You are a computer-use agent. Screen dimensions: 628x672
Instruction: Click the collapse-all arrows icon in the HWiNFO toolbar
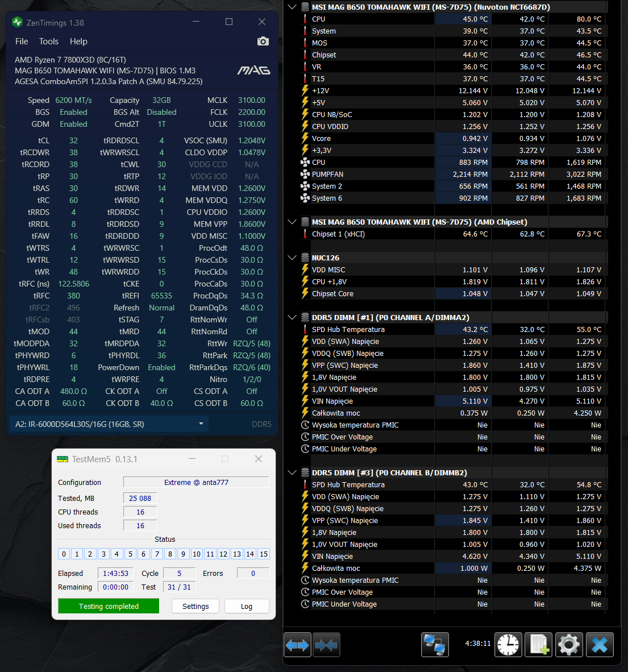(x=326, y=645)
